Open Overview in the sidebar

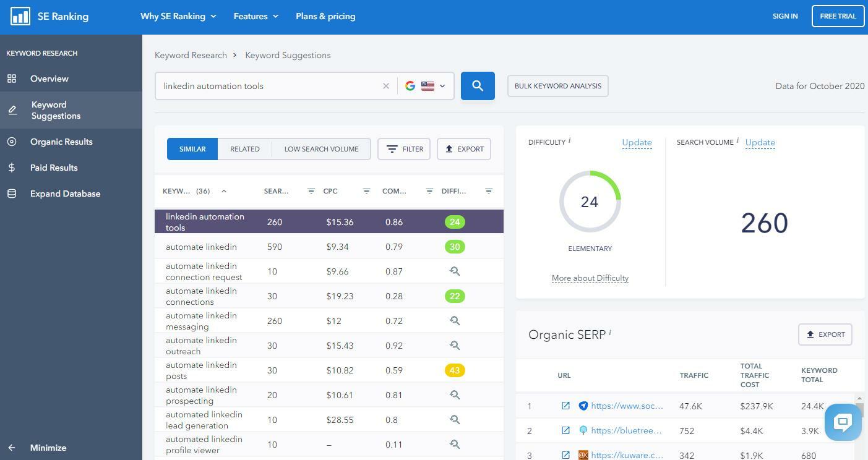click(x=49, y=79)
